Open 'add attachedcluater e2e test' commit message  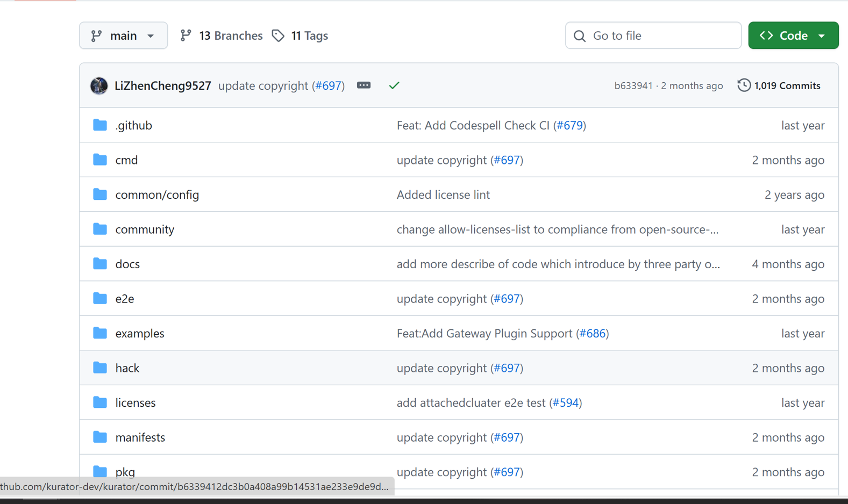(471, 402)
